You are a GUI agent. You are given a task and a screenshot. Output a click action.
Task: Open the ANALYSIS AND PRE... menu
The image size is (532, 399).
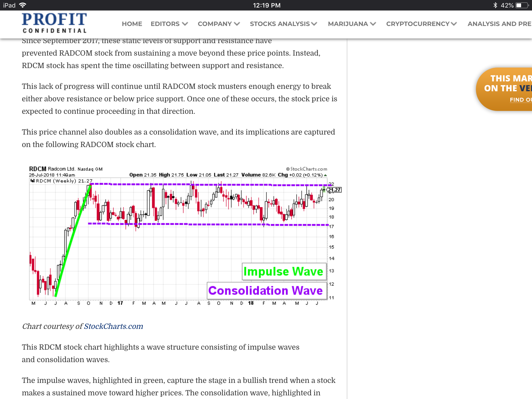[500, 24]
